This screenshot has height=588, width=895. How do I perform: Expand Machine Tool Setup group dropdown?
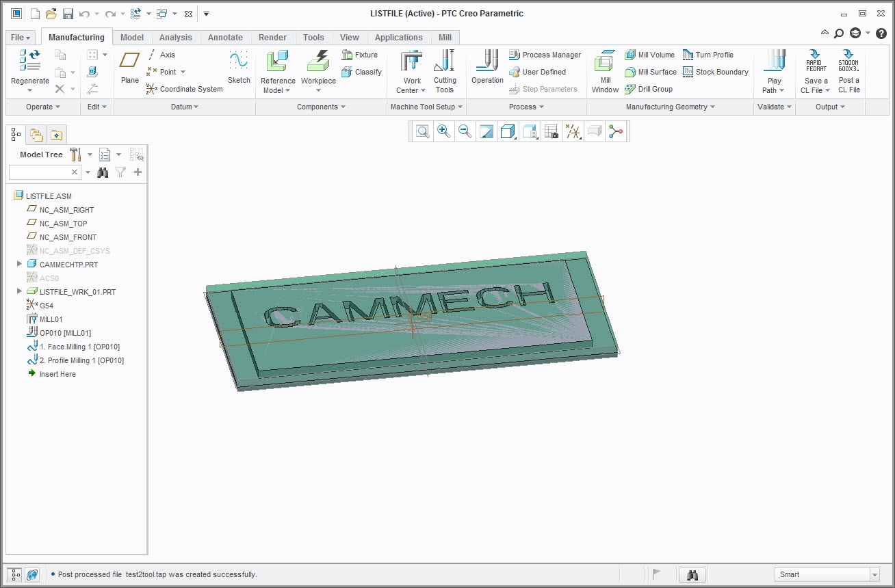(426, 107)
